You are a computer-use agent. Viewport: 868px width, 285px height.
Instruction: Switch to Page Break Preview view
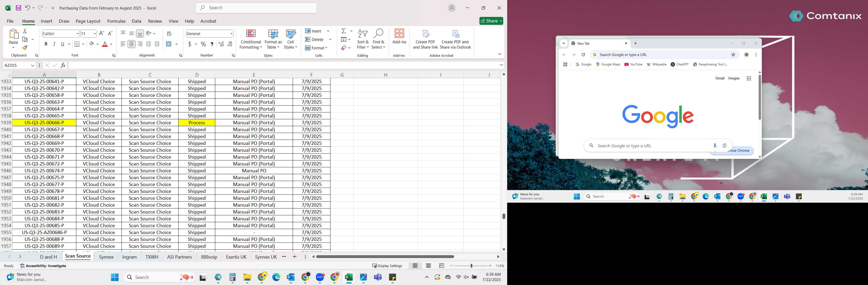tap(441, 265)
